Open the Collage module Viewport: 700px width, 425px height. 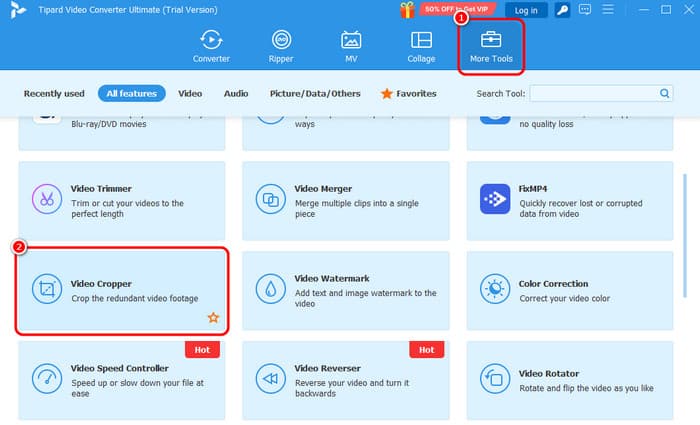click(x=421, y=46)
